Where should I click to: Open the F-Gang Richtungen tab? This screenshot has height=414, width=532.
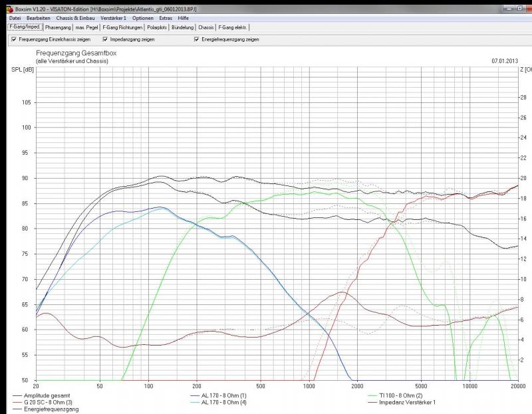(122, 27)
